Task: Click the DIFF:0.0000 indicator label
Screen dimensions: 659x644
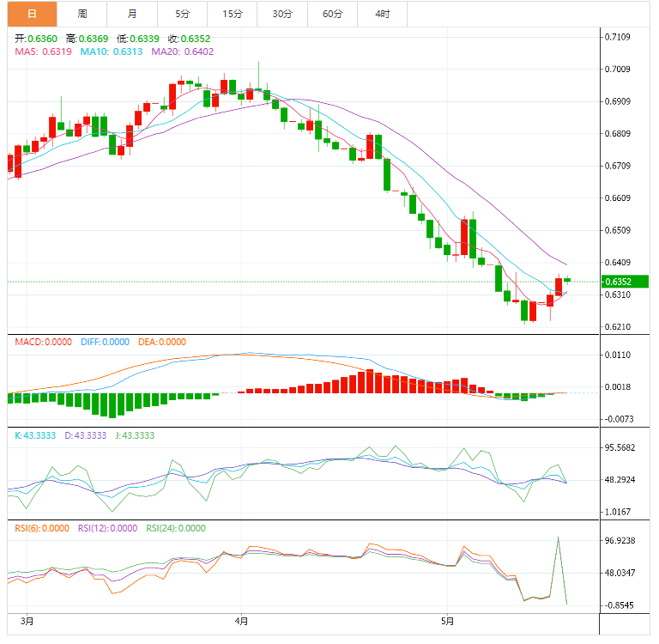Action: [x=105, y=342]
